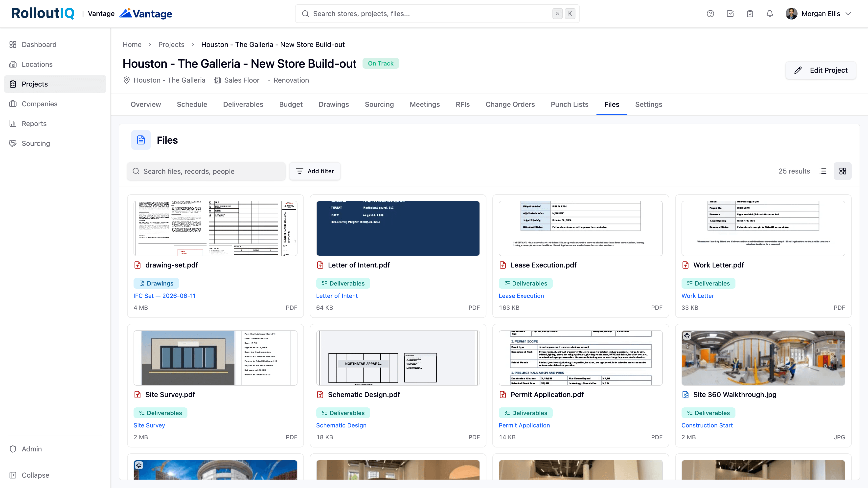Screen dimensions: 868x488
Task: Click the location pin icon near Houston - The Galleria
Action: pos(126,80)
